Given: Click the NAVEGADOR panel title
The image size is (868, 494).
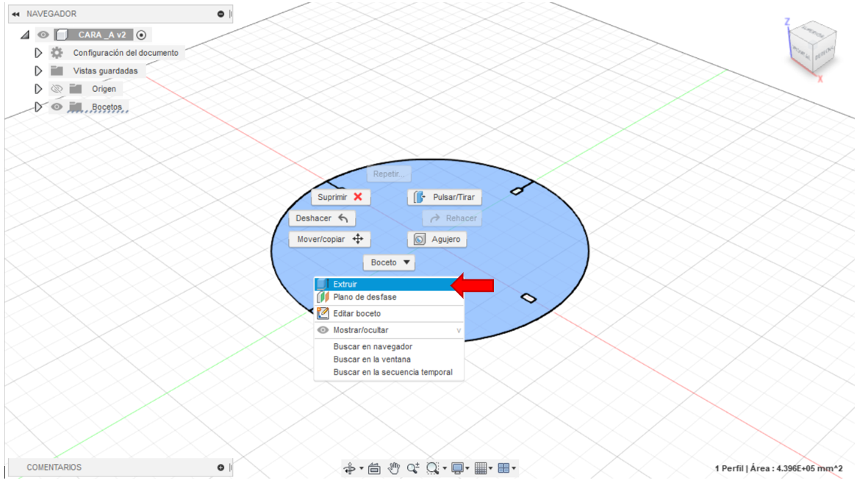Looking at the screenshot, I should [x=51, y=14].
